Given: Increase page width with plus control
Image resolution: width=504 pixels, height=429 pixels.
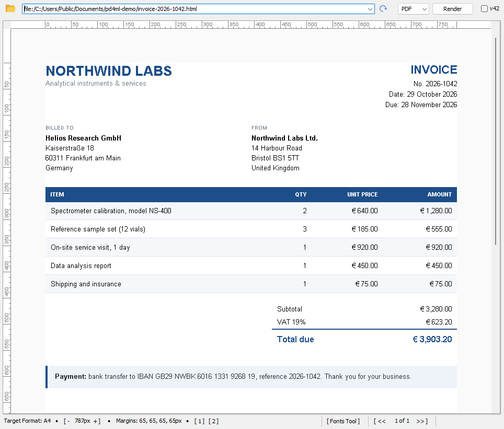Looking at the screenshot, I should [x=97, y=421].
